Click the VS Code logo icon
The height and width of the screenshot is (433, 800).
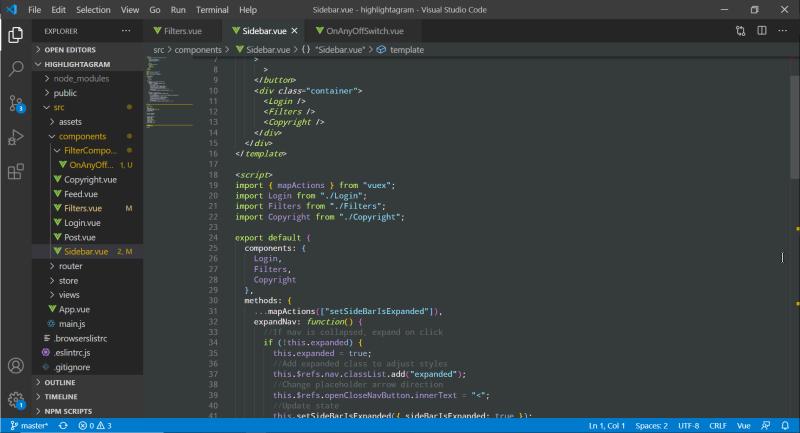(x=11, y=10)
